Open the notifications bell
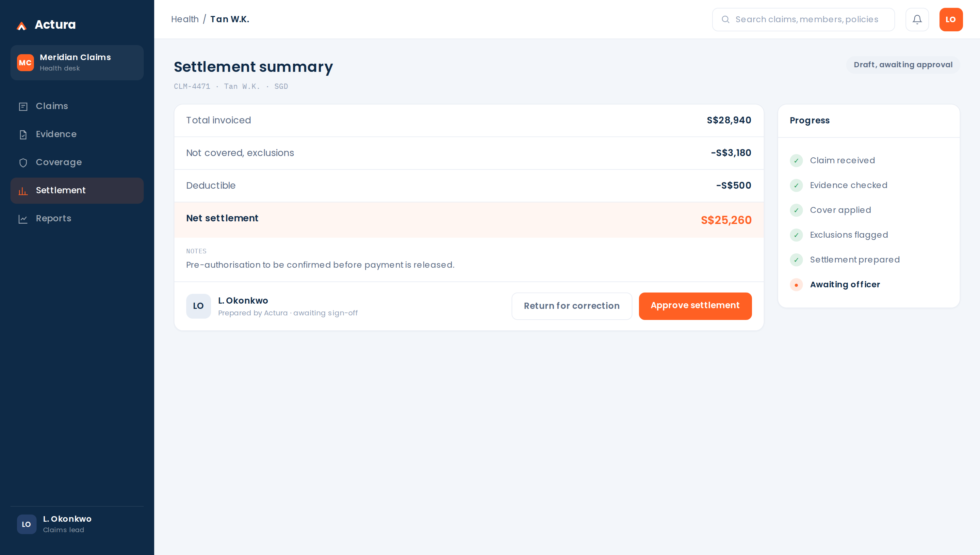Image resolution: width=980 pixels, height=555 pixels. (917, 20)
